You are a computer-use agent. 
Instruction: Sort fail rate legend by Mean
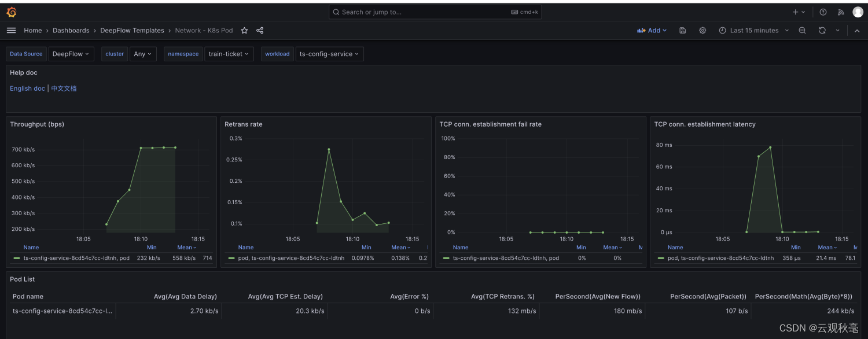pos(612,248)
